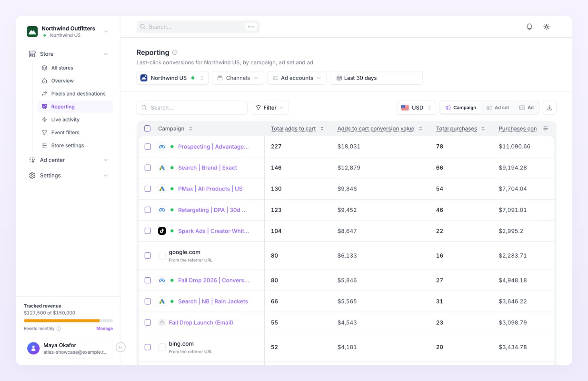588x381 pixels.
Task: Check the Search | Brand | Exact checkbox
Action: coord(148,168)
